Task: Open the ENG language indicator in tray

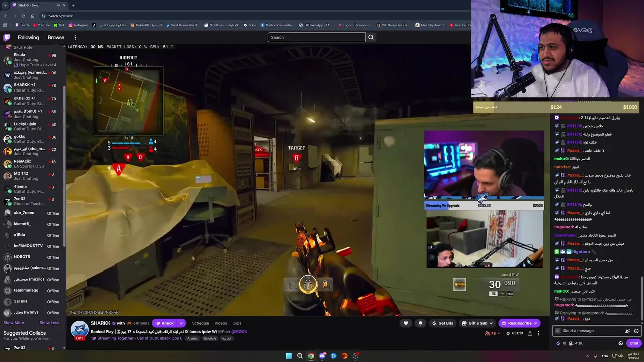Action: (x=605, y=356)
